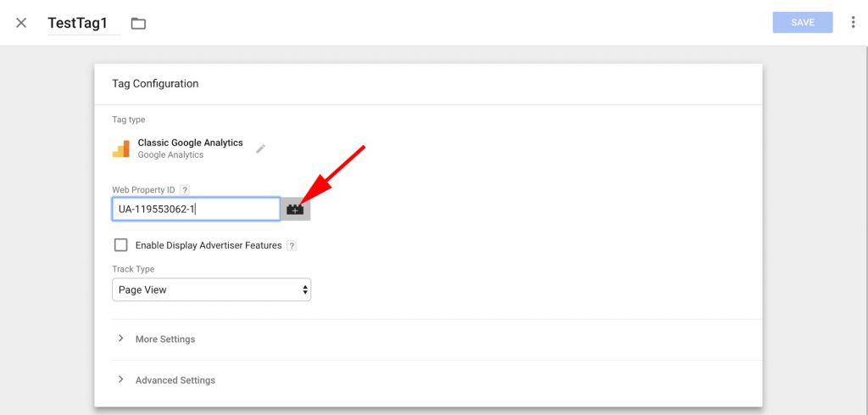The height and width of the screenshot is (415, 868).
Task: Click the Tag Configuration heading
Action: [155, 84]
